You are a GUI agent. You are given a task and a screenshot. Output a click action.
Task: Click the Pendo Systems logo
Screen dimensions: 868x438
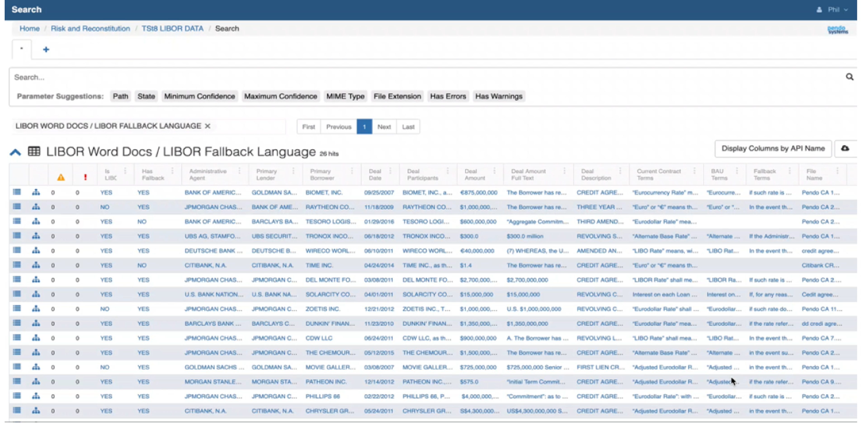838,30
